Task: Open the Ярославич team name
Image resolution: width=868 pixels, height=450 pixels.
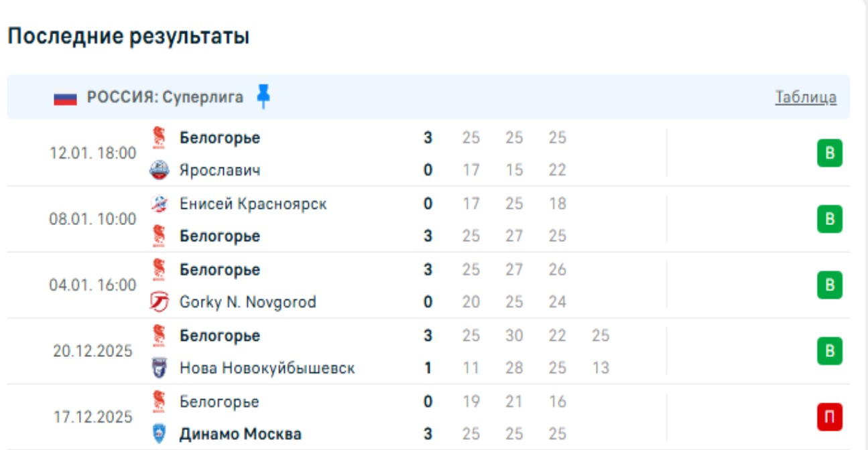Action: [220, 170]
